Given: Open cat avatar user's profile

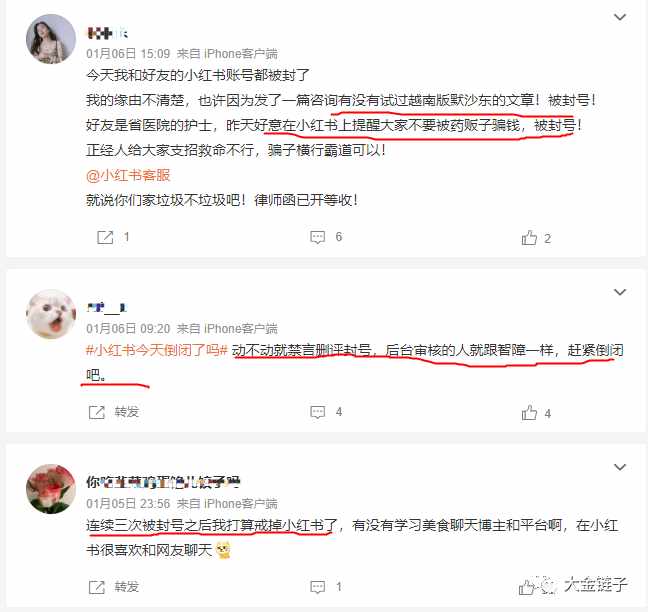Looking at the screenshot, I should [x=51, y=314].
